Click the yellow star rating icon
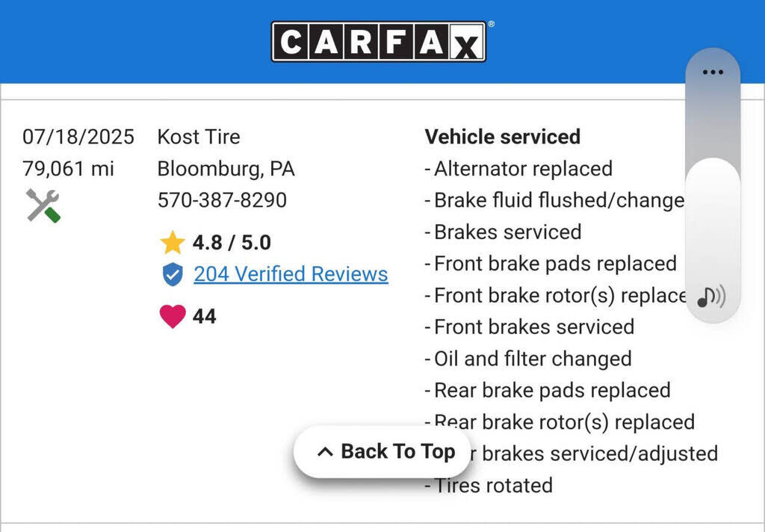 point(173,243)
